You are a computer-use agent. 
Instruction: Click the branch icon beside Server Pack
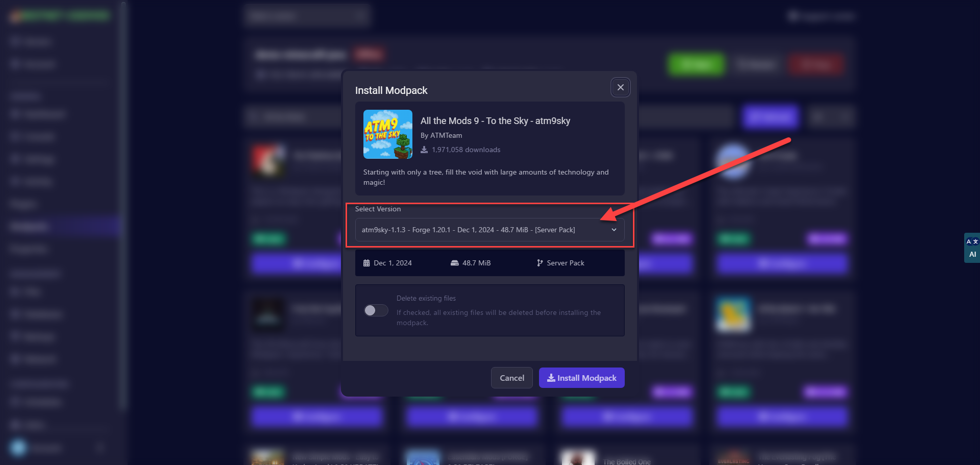click(x=540, y=263)
